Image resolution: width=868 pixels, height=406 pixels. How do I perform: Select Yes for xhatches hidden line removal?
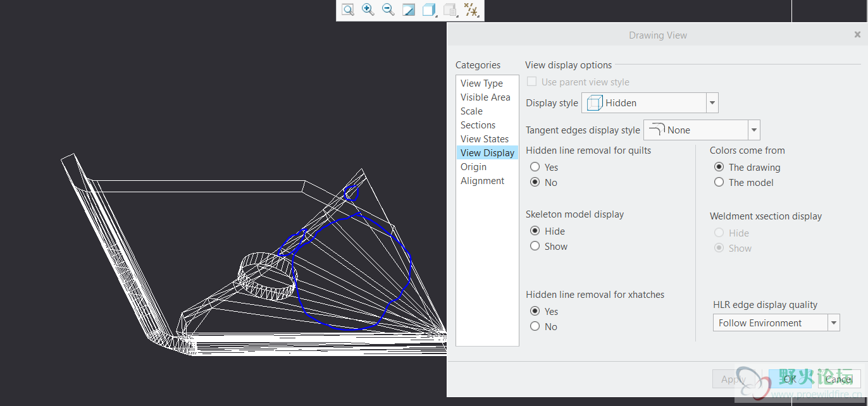[535, 311]
